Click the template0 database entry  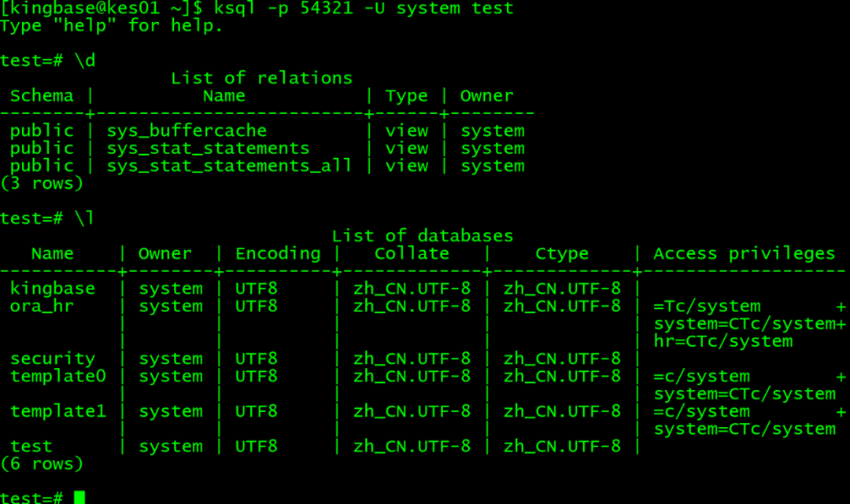pyautogui.click(x=58, y=377)
